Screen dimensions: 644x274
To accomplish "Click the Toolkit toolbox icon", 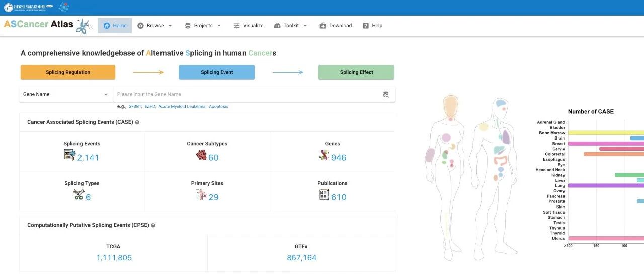I will pyautogui.click(x=277, y=26).
